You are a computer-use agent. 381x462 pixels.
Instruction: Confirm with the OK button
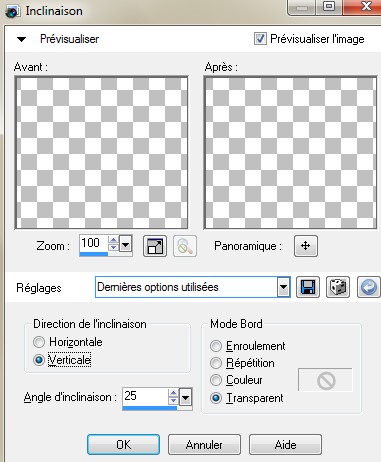click(x=123, y=444)
